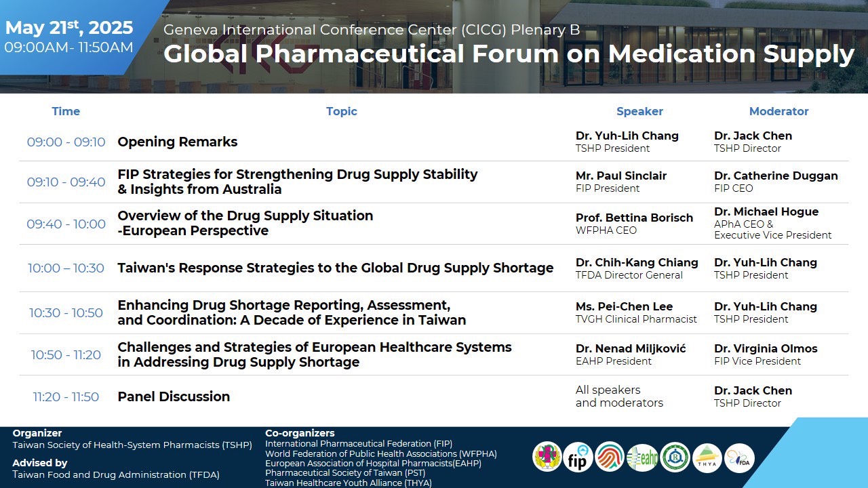The height and width of the screenshot is (488, 868).
Task: Click speaker 'Prof. Bettina Borisch'
Action: click(x=634, y=218)
